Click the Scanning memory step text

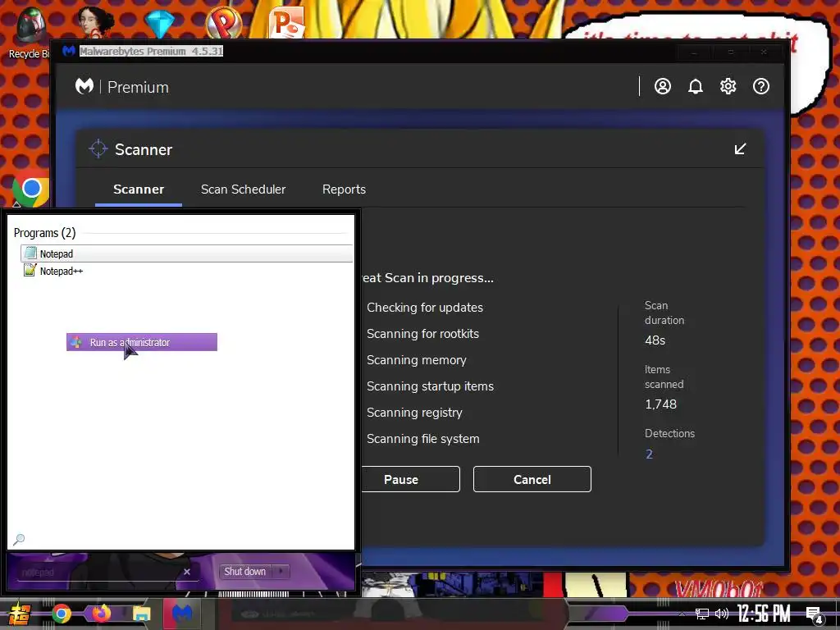(416, 360)
